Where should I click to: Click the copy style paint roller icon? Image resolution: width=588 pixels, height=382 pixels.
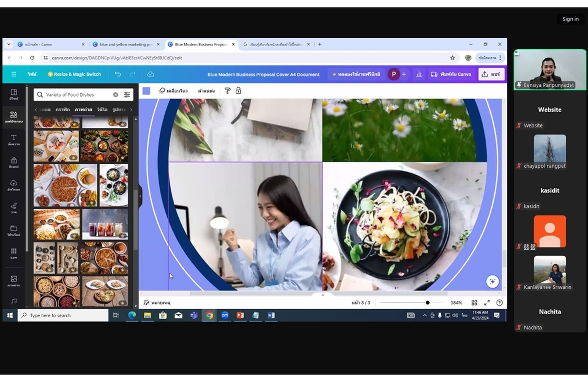(227, 91)
